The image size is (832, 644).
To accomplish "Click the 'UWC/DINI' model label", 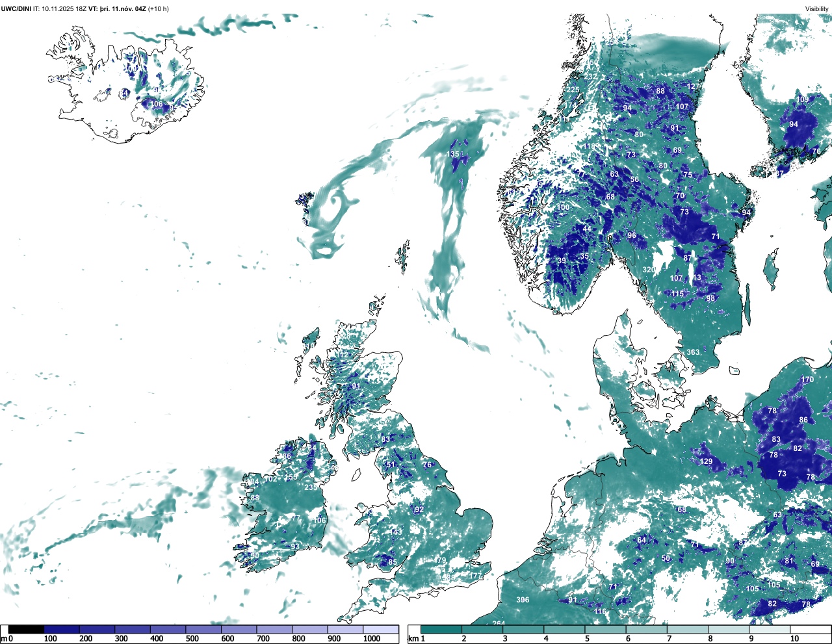I will click(16, 8).
